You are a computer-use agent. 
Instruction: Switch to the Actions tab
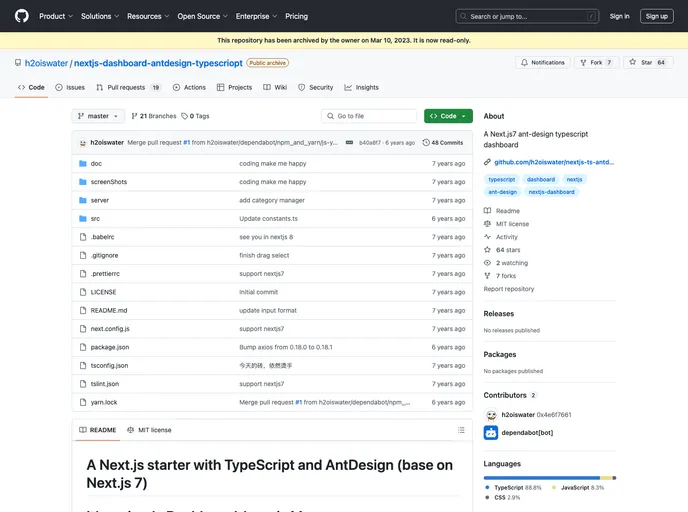coord(189,87)
